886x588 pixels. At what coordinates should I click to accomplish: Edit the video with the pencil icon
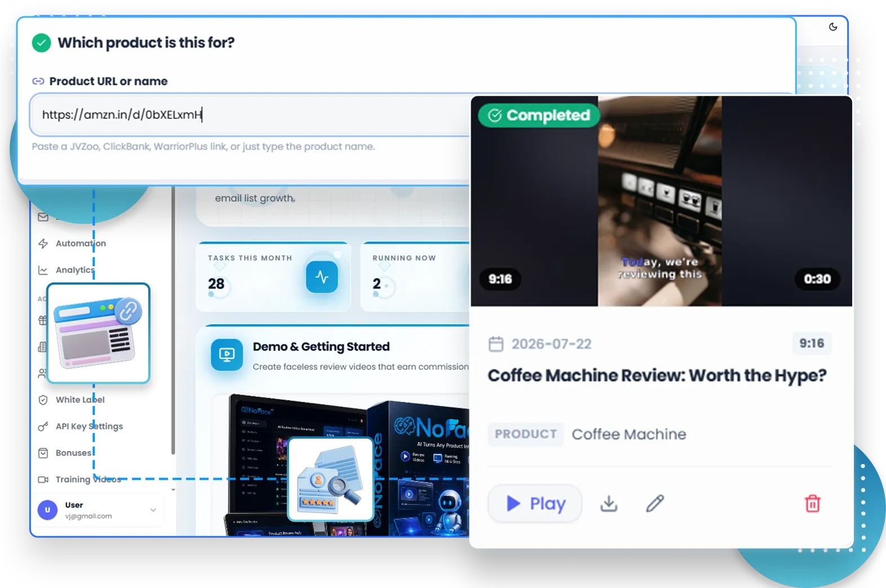655,503
